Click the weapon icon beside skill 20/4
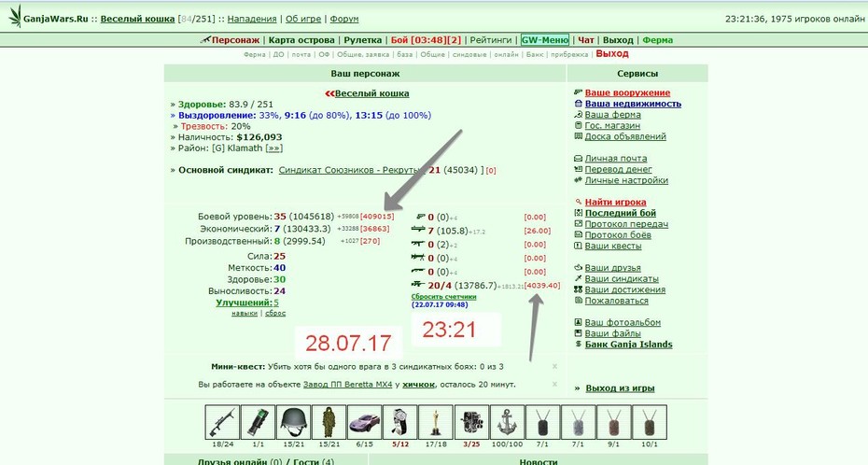The height and width of the screenshot is (465, 868). click(418, 285)
